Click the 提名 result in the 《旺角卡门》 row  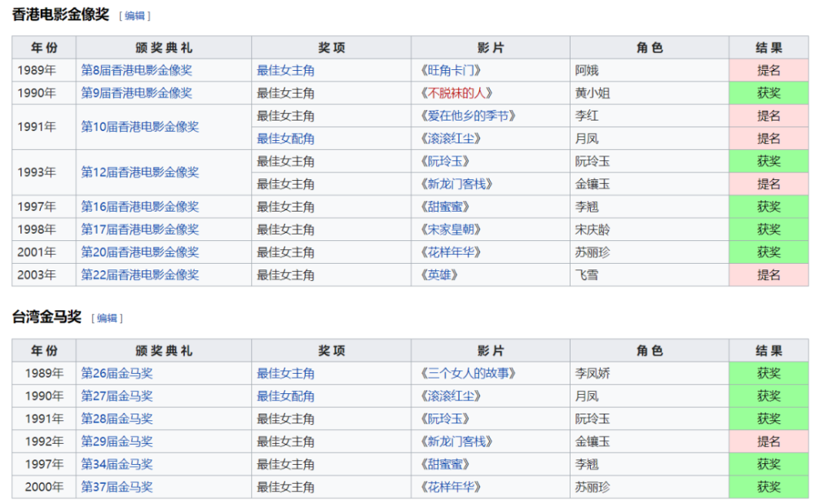(769, 70)
